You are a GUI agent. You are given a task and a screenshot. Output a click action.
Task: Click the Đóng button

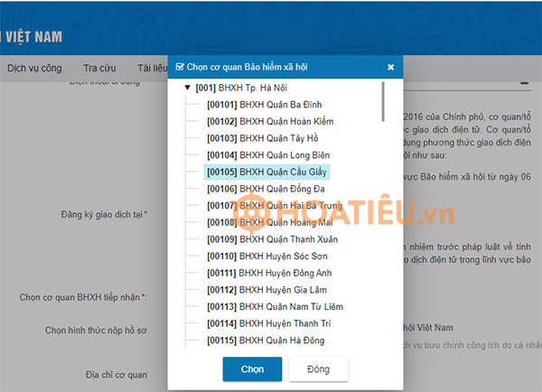[x=318, y=369]
